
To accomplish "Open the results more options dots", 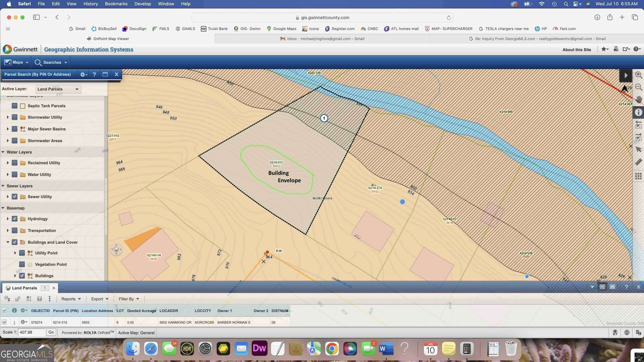I will 49,299.
